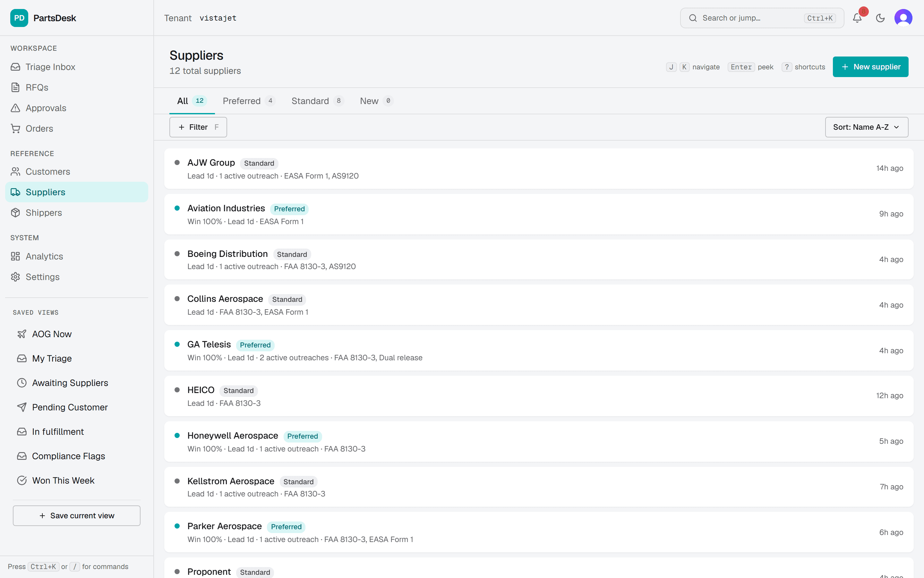This screenshot has width=924, height=578.
Task: Click the In fulfillment inbox icon
Action: 22,432
